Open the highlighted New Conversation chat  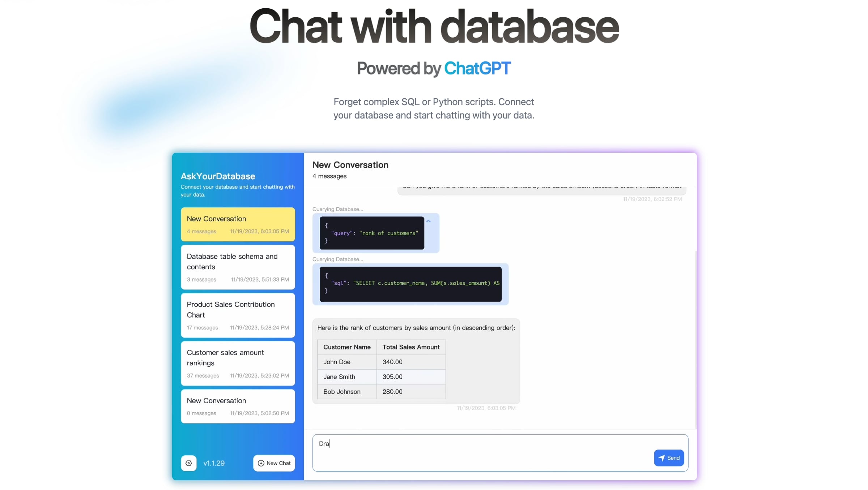coord(238,224)
